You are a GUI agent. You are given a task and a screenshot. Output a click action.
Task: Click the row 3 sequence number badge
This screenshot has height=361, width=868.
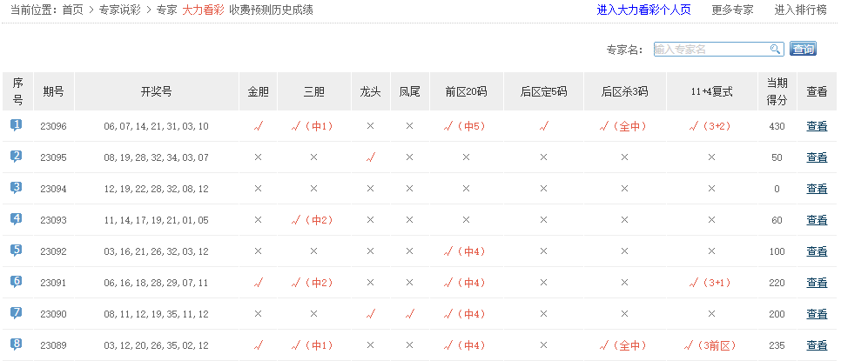coord(17,189)
